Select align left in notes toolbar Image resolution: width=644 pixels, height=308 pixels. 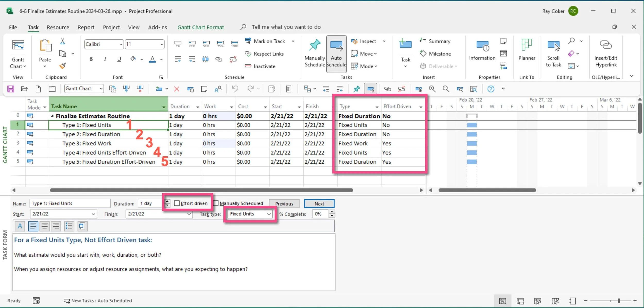[x=33, y=226]
